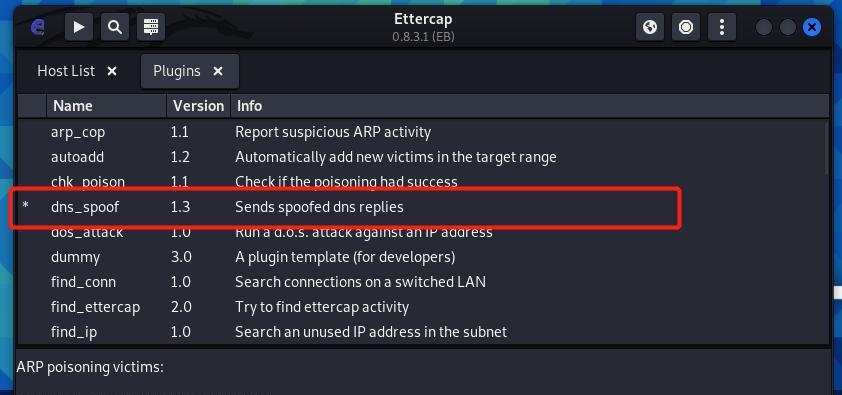Viewport: 842px width, 395px height.
Task: Open the hosts list server icon
Action: point(151,27)
